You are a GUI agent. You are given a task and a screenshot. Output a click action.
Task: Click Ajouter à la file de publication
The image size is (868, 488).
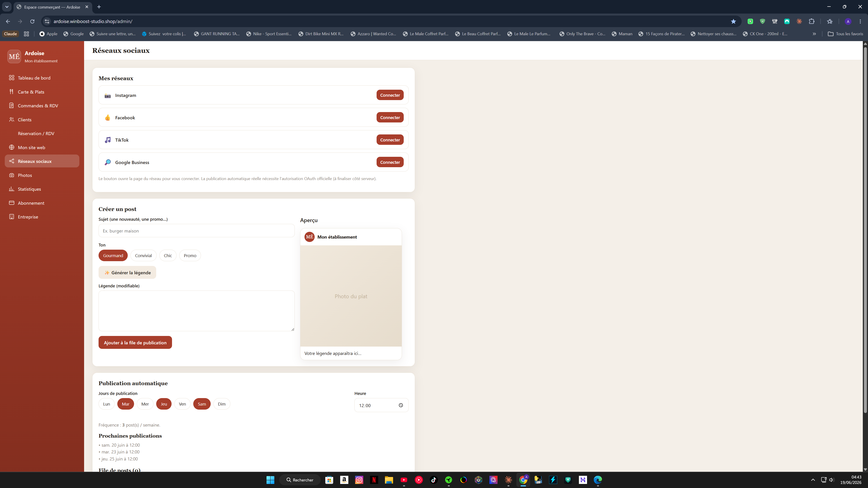click(135, 343)
